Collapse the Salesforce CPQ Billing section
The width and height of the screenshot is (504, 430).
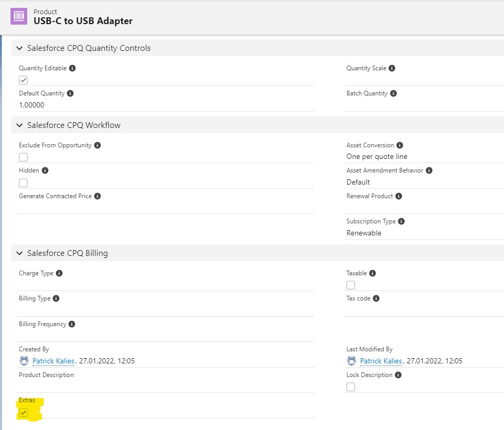point(20,253)
